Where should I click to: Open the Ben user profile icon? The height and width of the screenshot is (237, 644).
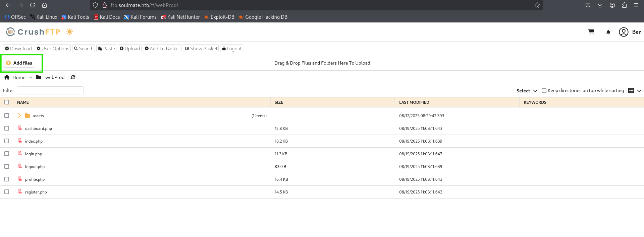click(x=624, y=32)
